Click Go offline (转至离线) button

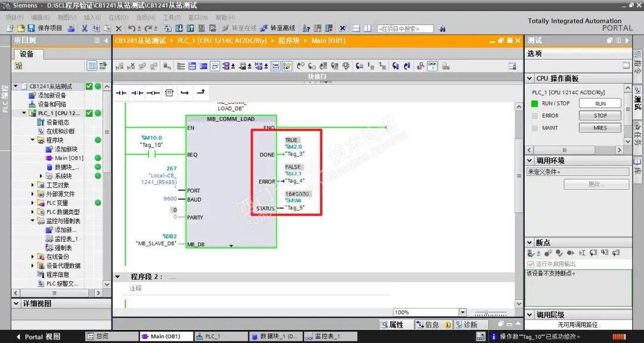(x=278, y=29)
